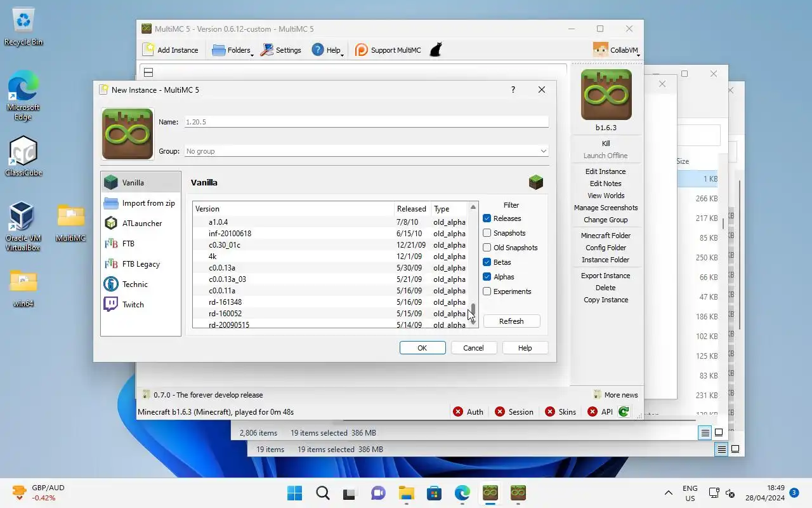Toggle the Alphas filter checkbox
Screen dimensions: 812x508
click(x=487, y=277)
